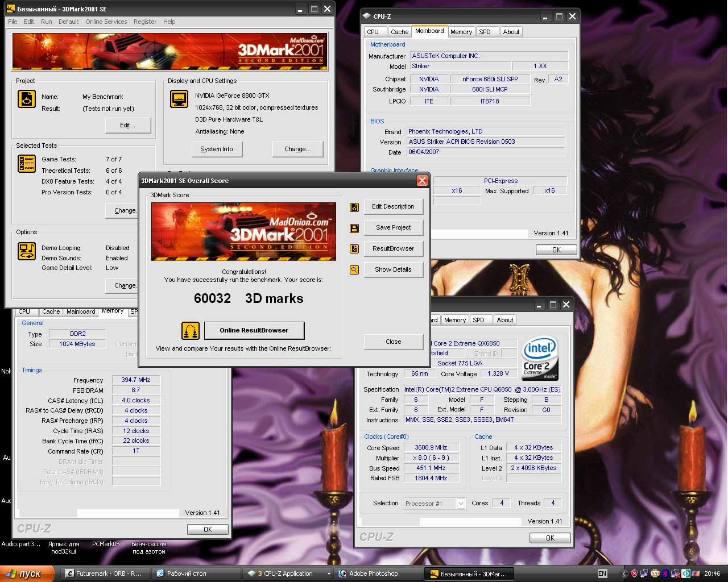Open the ResultBrowser button in score dialog
Viewport: 728px width, 582px height.
393,249
